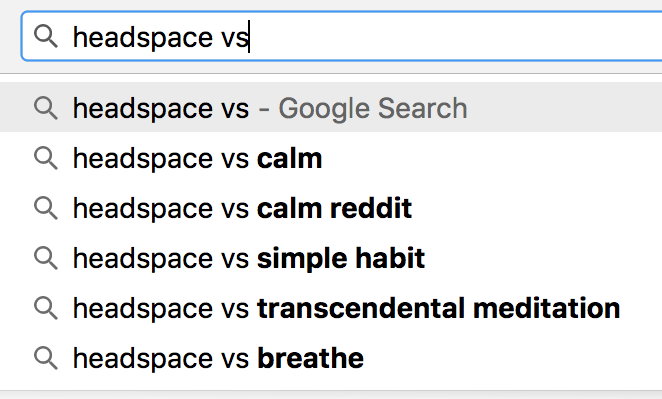Pick 'headspace vs calm reddit' suggestion

331,208
